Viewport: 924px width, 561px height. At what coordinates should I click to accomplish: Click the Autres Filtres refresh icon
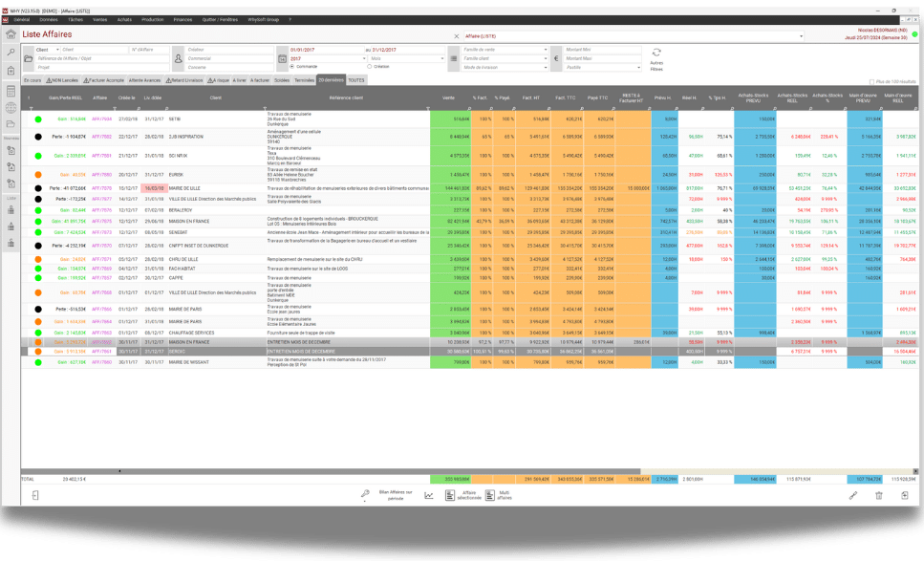tap(656, 53)
